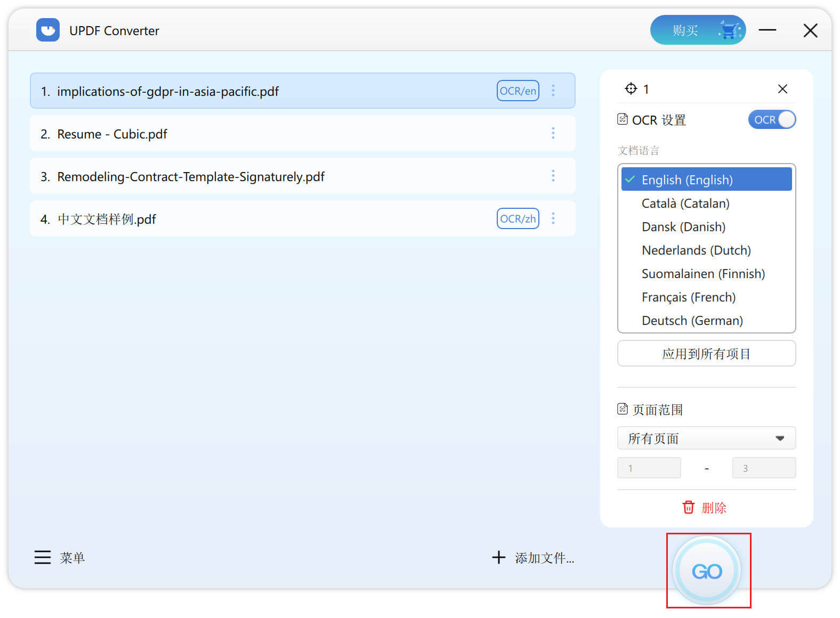
Task: Click the 文档语言 label
Action: [639, 150]
